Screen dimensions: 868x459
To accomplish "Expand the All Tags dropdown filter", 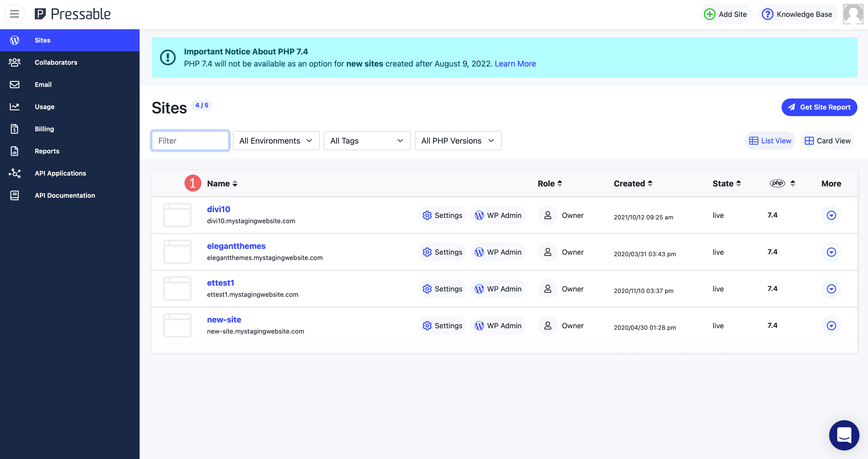I will click(x=366, y=141).
